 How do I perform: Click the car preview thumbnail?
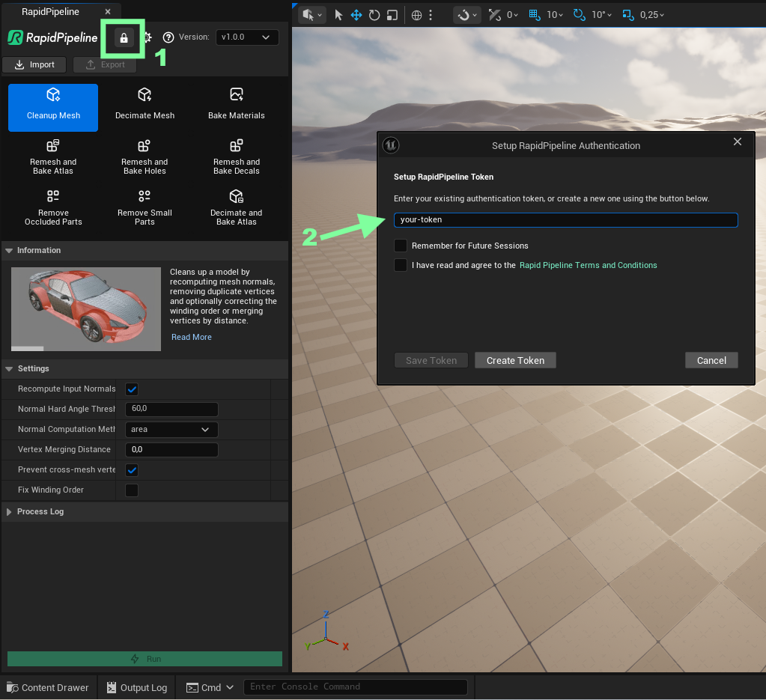86,308
